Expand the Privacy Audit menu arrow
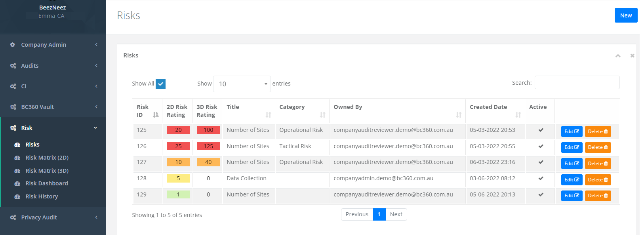The image size is (644, 240). (x=96, y=217)
